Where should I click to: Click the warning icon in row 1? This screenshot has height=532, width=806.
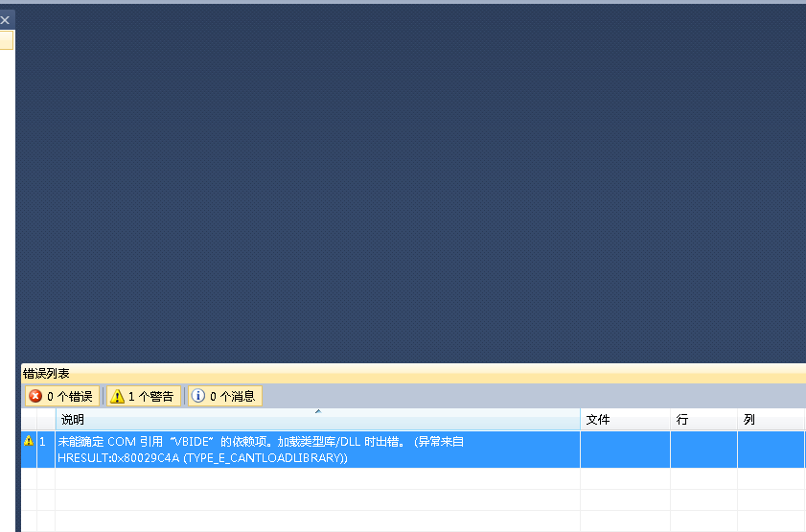point(28,441)
